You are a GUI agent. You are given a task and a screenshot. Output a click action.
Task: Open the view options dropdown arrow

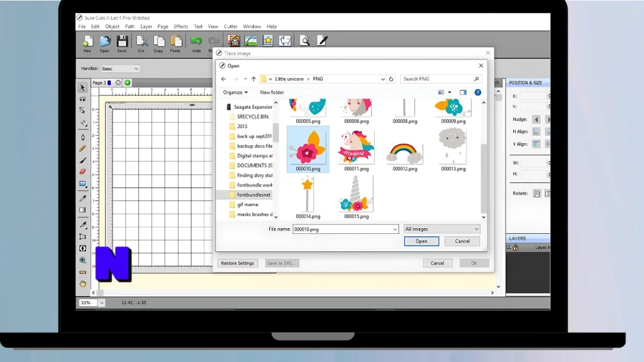click(x=449, y=92)
